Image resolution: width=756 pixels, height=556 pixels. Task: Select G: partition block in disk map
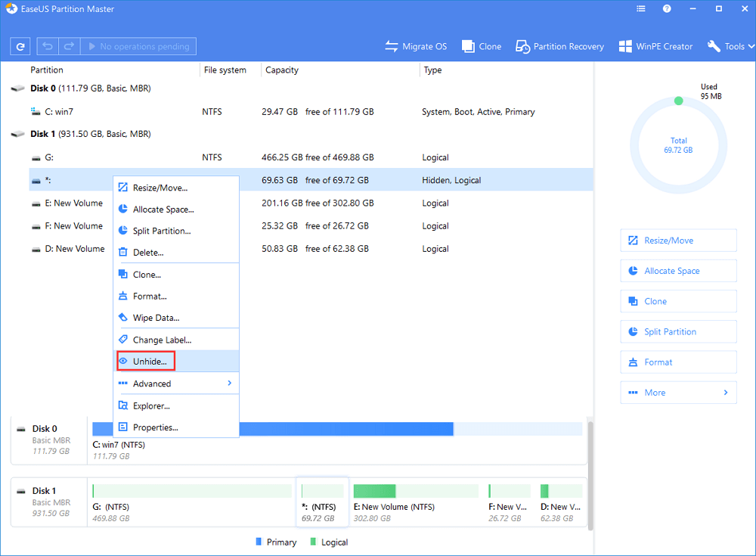point(191,499)
